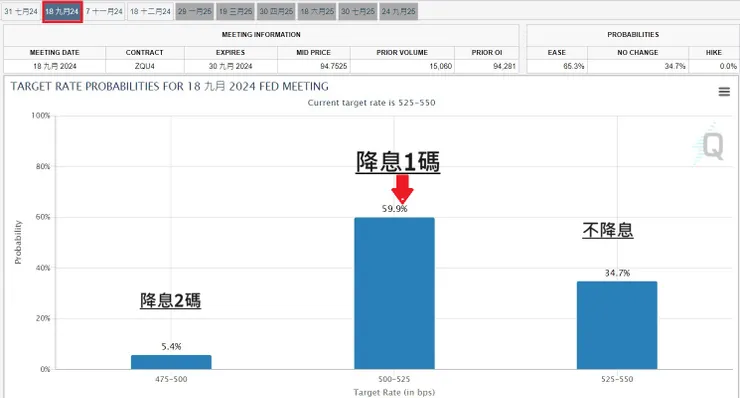Click the 20% y-axis tick label
Viewport: 740px width, 398px height.
43,318
